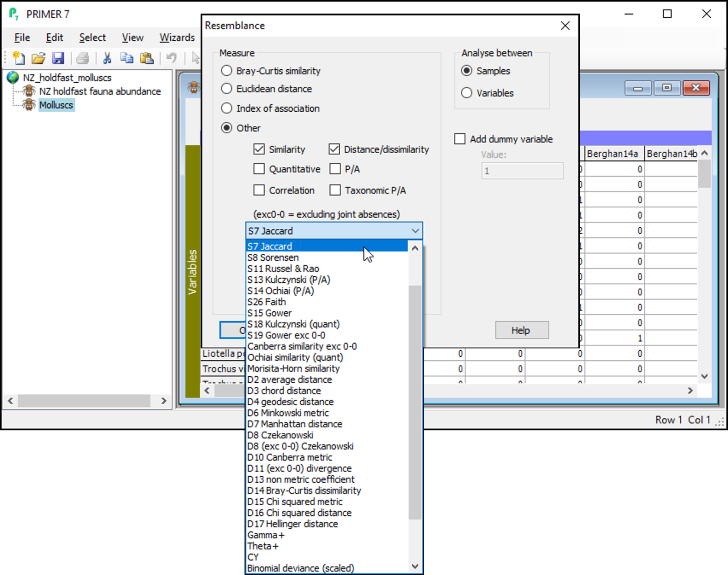Click data sheet horizontal scroll right arrow
The image size is (728, 575).
pyautogui.click(x=690, y=391)
